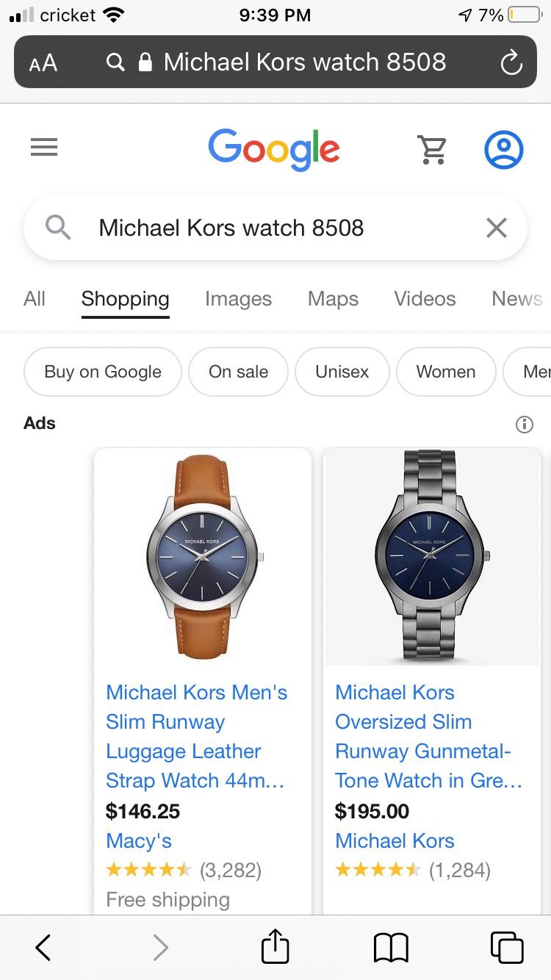551x980 pixels.
Task: Open the Google account profile icon
Action: coord(504,149)
